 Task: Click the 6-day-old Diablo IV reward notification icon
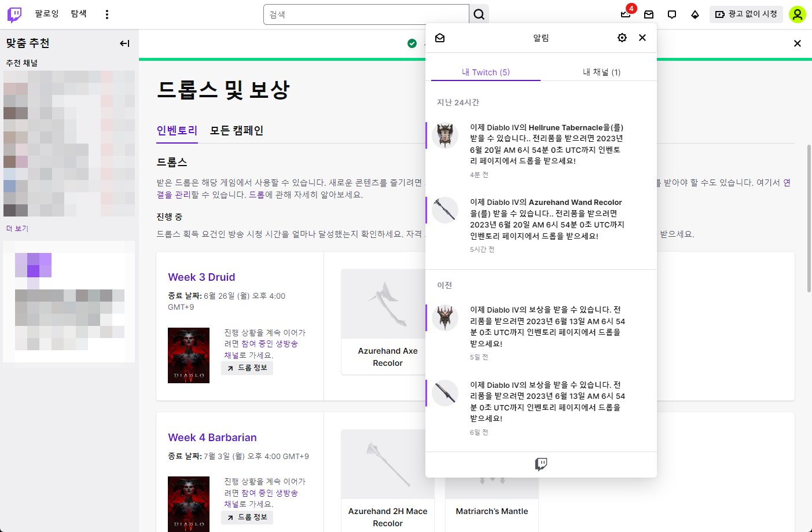(x=445, y=393)
